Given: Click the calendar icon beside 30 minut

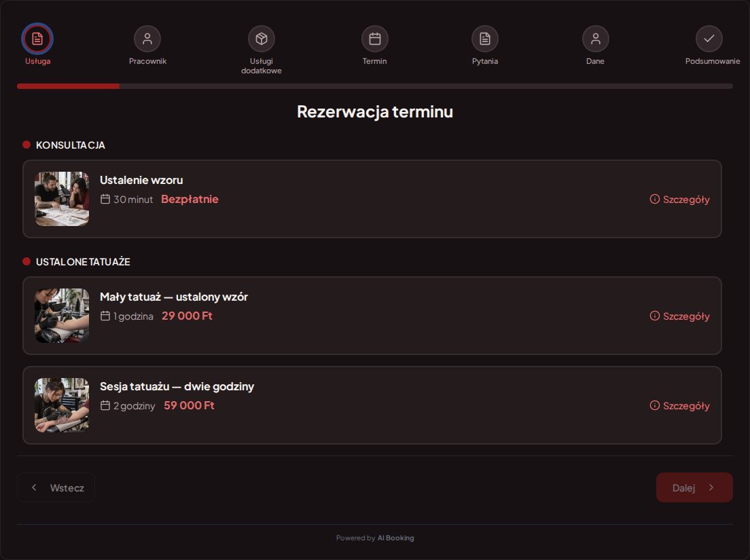Looking at the screenshot, I should 105,200.
